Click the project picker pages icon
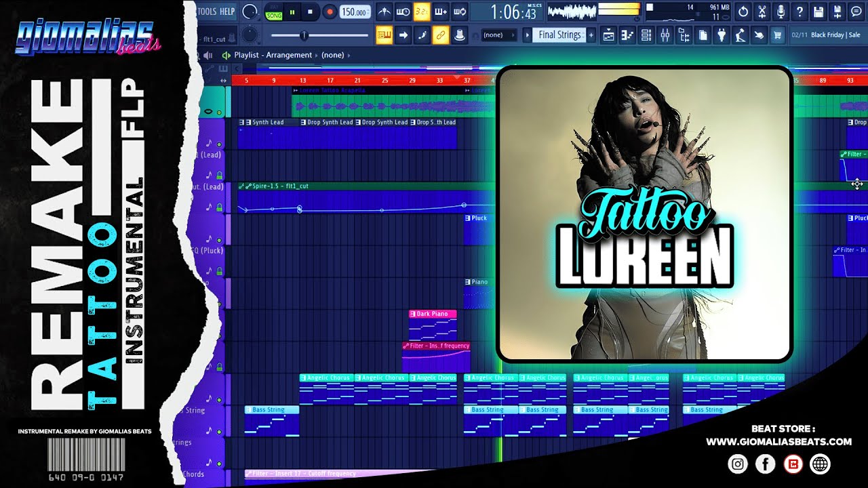 tap(703, 35)
